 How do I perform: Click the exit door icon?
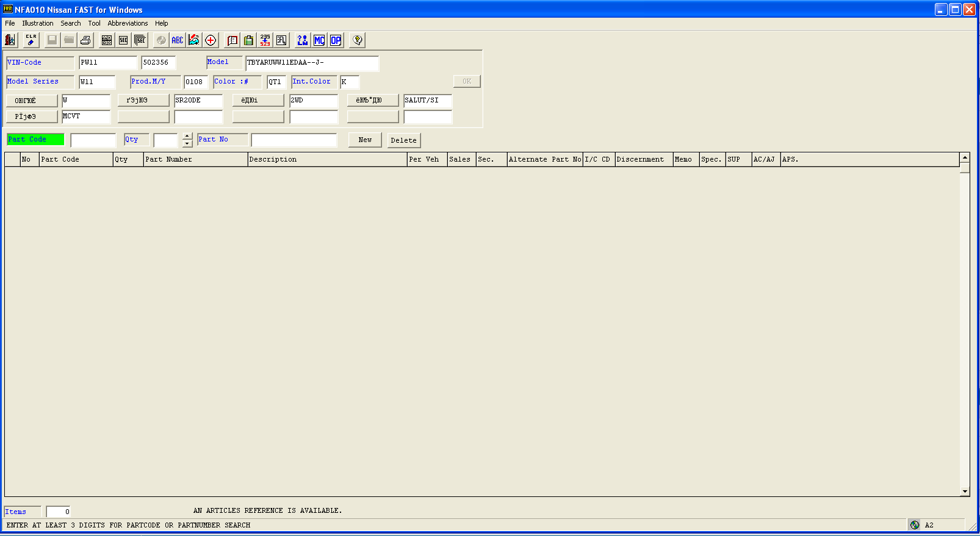tap(10, 40)
